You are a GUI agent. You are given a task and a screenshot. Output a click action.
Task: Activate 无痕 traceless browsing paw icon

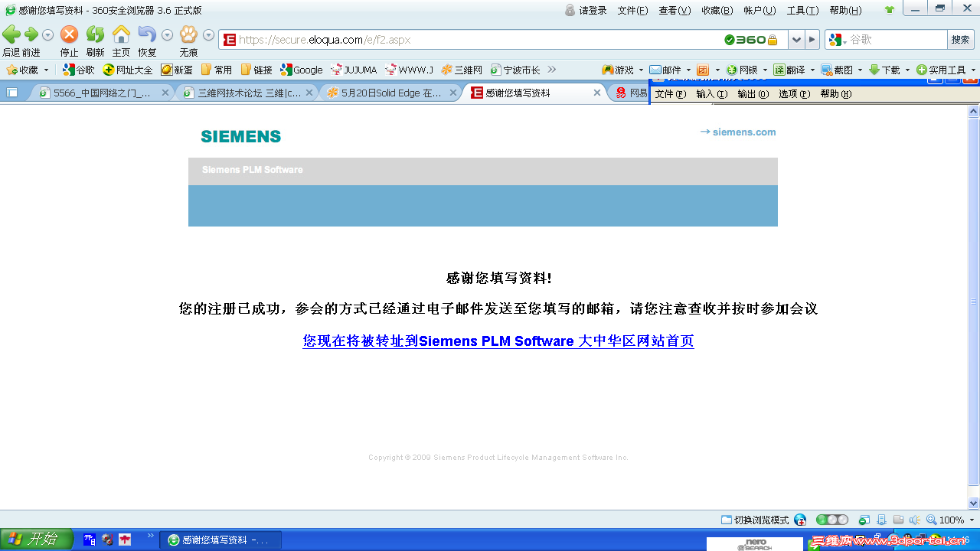[x=188, y=34]
